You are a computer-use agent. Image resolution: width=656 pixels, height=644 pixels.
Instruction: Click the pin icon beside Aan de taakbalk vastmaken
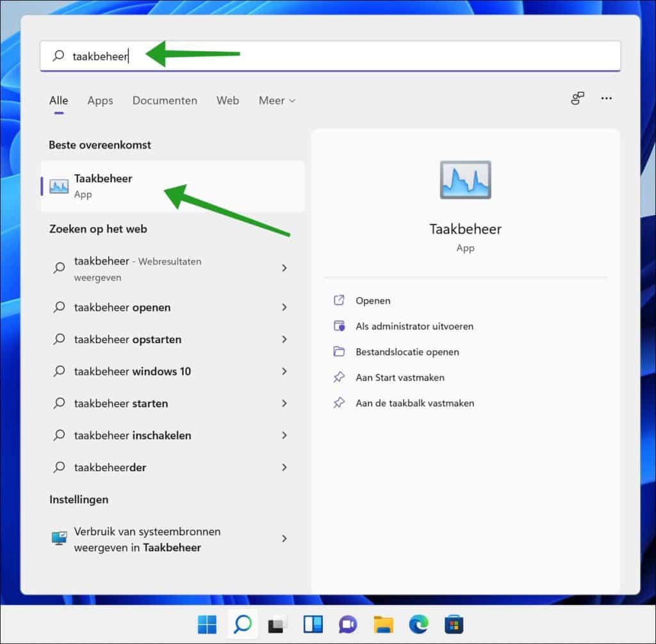[x=339, y=403]
